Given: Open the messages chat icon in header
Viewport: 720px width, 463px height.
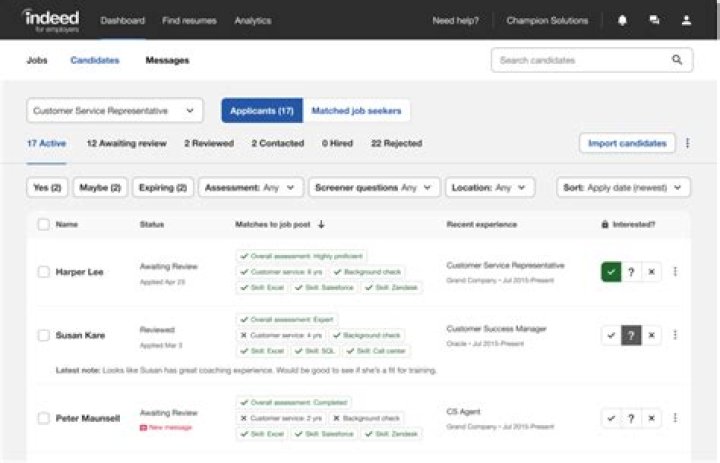Looking at the screenshot, I should pyautogui.click(x=654, y=20).
